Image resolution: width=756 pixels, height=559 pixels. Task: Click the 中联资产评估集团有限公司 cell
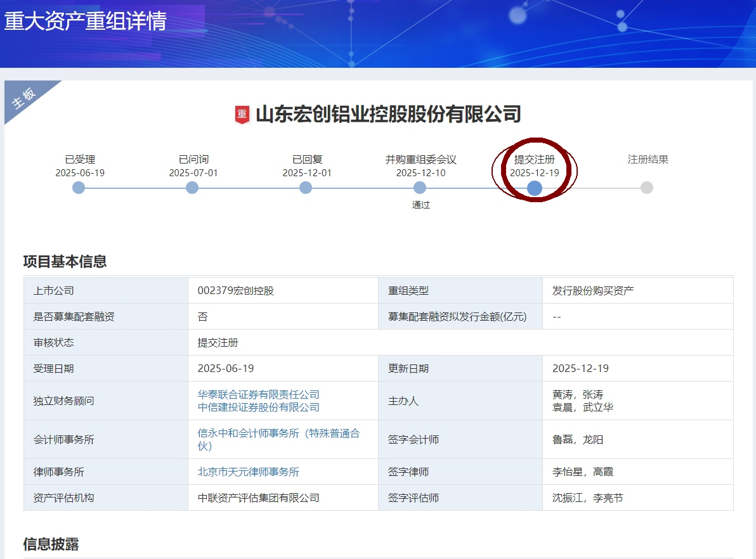258,498
